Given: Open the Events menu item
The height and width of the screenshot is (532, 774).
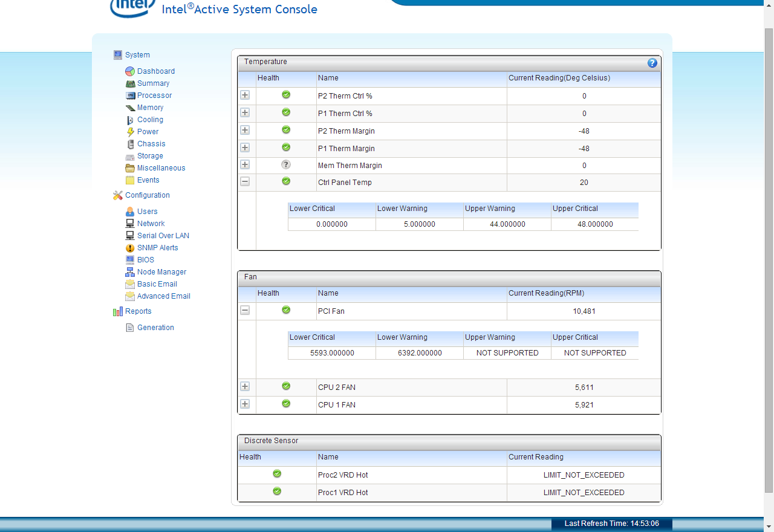Looking at the screenshot, I should point(148,180).
